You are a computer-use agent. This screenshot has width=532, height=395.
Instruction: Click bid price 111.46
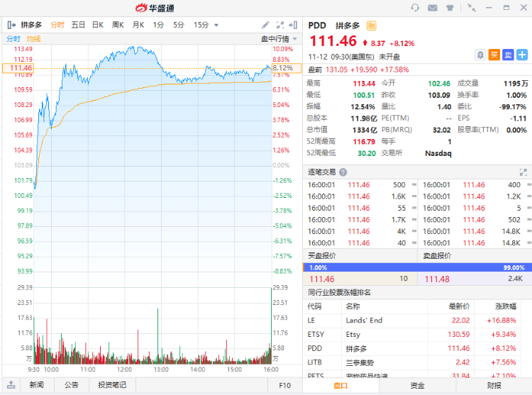tap(322, 279)
